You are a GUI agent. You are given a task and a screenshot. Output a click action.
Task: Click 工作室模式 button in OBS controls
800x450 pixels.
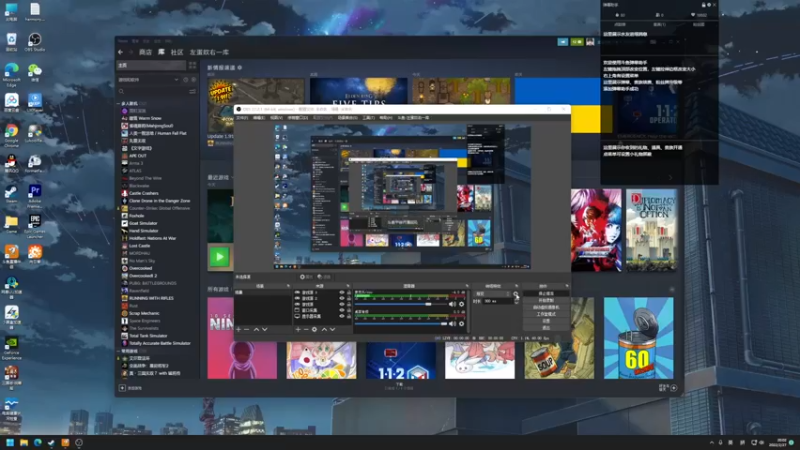tap(546, 314)
